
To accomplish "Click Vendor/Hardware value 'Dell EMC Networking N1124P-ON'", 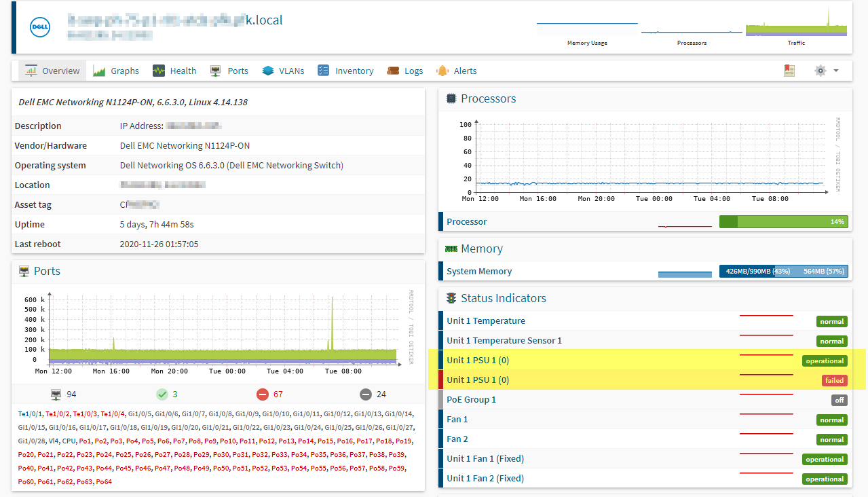I will (185, 145).
